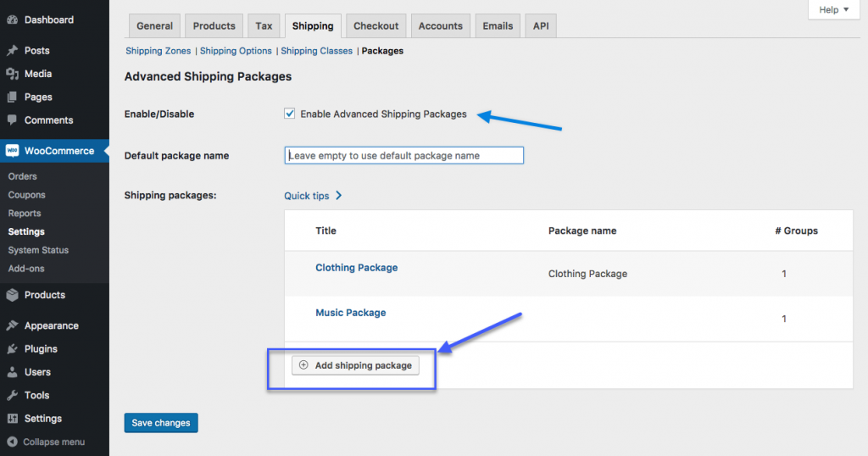Open Add-ons in WooCommerce submenu
This screenshot has height=456, width=868.
pyautogui.click(x=26, y=269)
